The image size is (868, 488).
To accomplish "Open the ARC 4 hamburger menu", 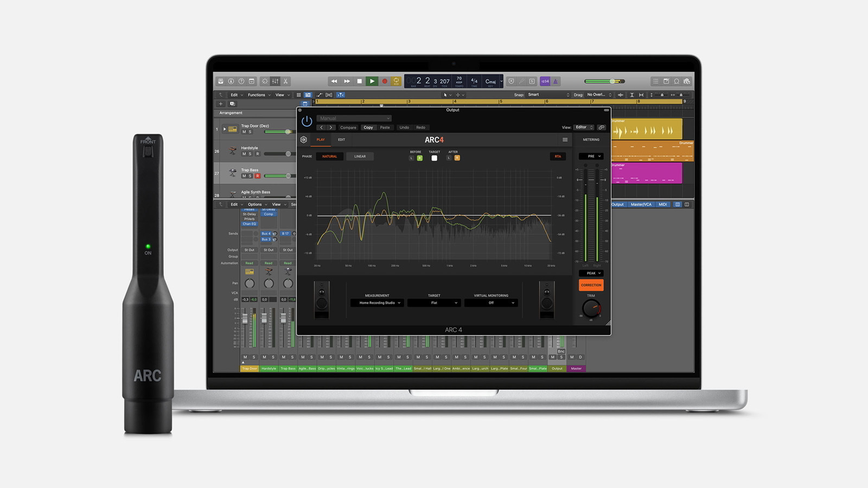I will (565, 140).
